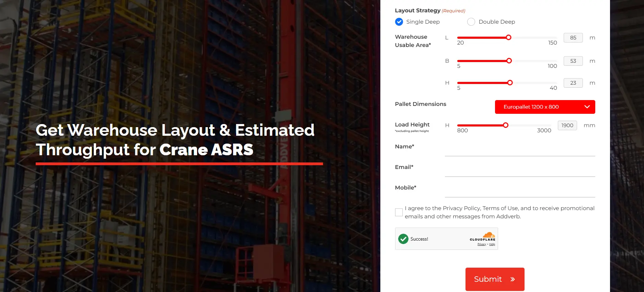644x292 pixels.
Task: Click the Load Height slider handle
Action: tap(506, 125)
